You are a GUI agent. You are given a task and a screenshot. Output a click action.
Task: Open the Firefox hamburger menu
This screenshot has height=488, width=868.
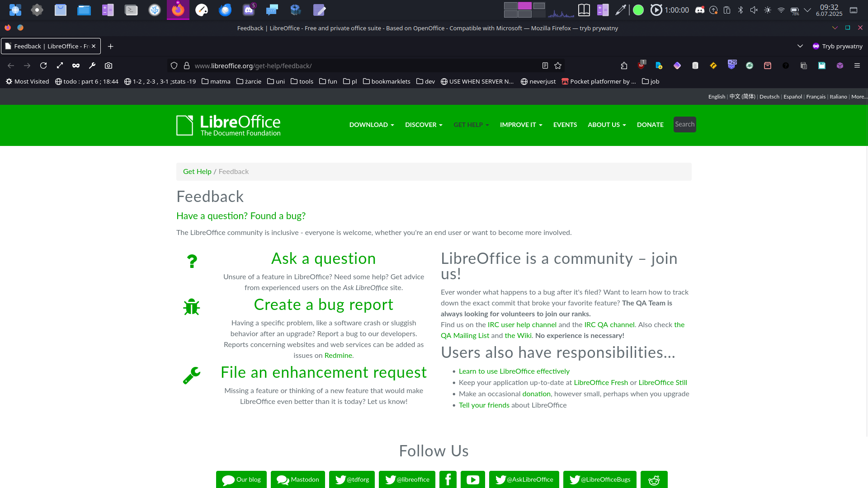(857, 66)
